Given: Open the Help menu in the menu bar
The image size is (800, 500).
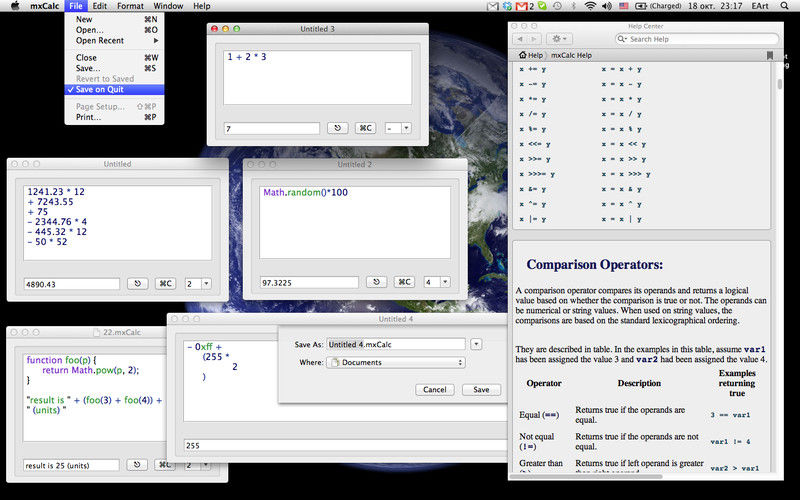Looking at the screenshot, I should [202, 6].
